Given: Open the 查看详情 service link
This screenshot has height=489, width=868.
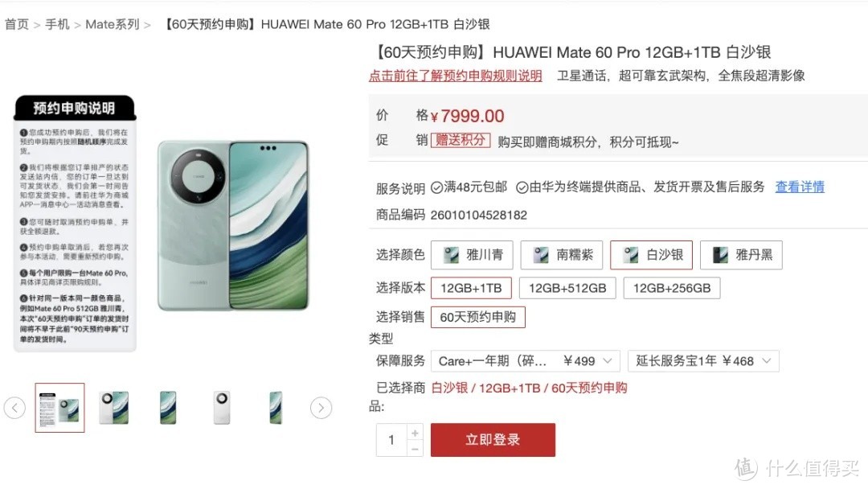Looking at the screenshot, I should (x=800, y=187).
